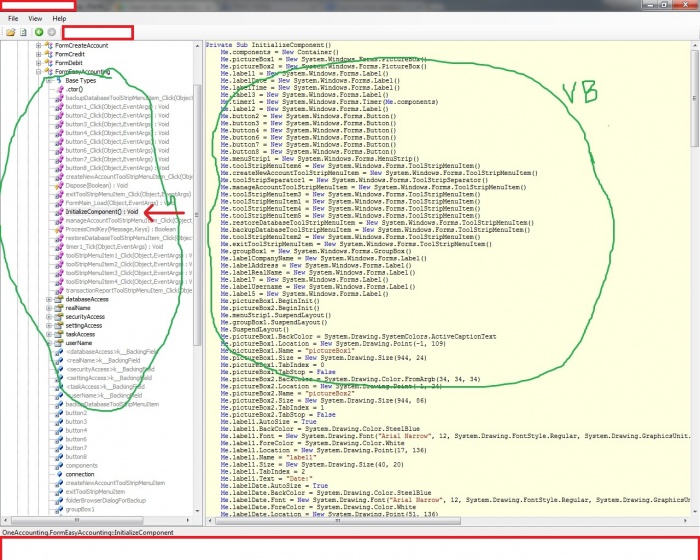The height and width of the screenshot is (560, 700).
Task: Select InitializeComponent() : Void method
Action: (x=101, y=212)
